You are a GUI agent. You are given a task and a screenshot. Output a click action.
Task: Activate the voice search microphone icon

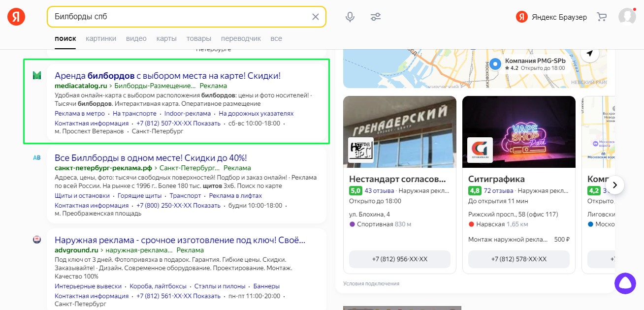(350, 16)
